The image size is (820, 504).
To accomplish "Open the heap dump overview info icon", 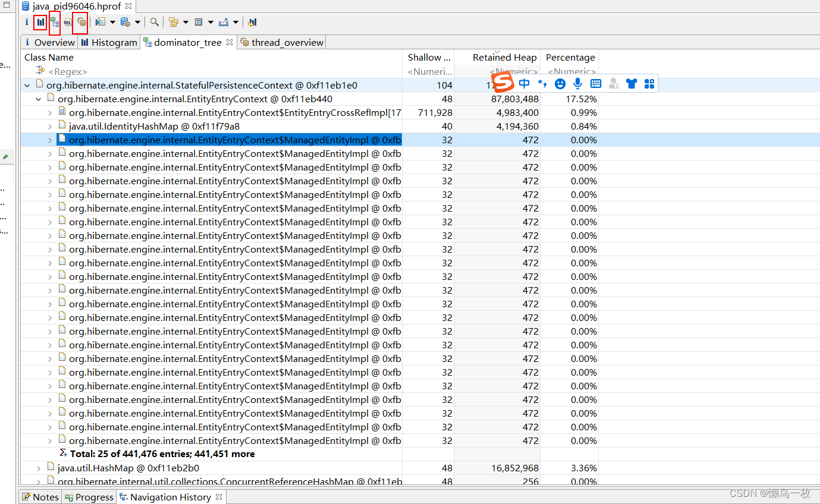I will click(x=27, y=23).
